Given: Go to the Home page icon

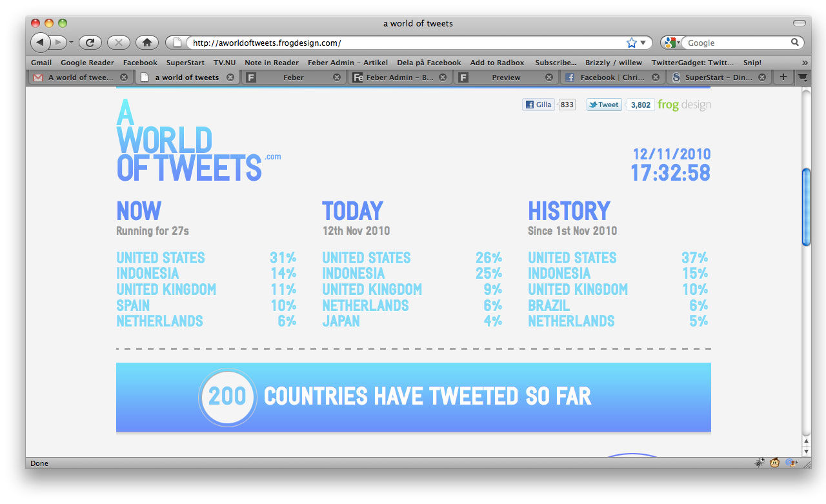Looking at the screenshot, I should tap(147, 43).
